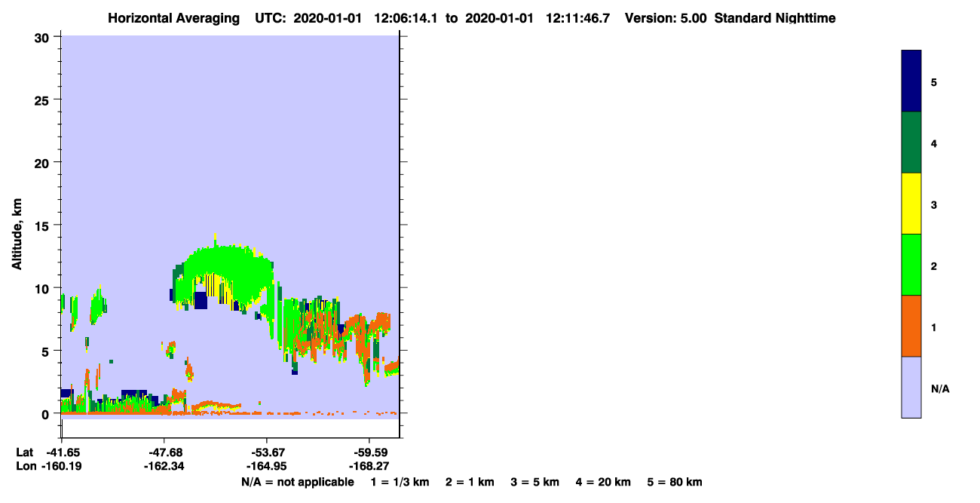
Task: Click the '5 = 80 km' legend note
Action: coord(675,483)
